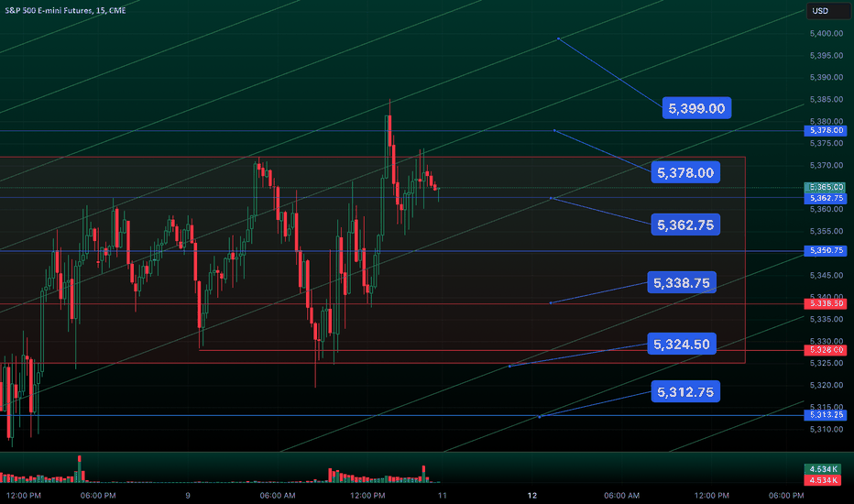Open the USD currency selector
This screenshot has width=854, height=504.
[827, 11]
